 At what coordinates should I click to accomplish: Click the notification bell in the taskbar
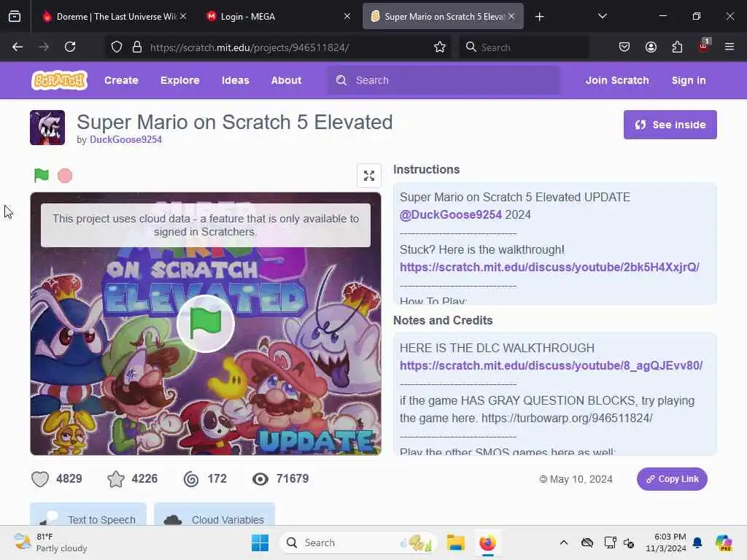click(697, 542)
